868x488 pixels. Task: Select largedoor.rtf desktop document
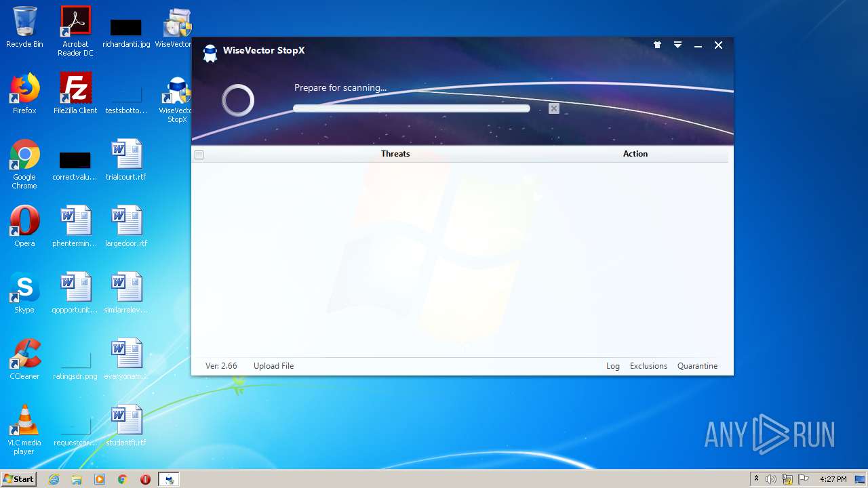pos(126,227)
